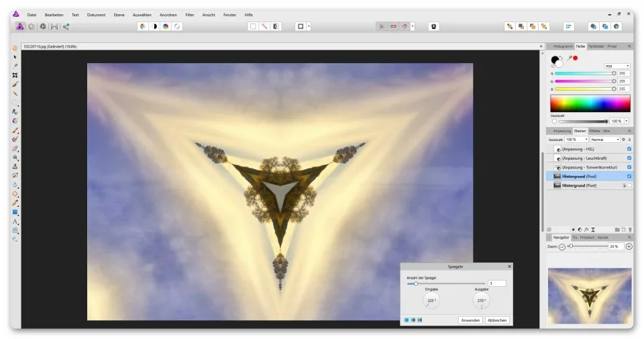Switch to the Liquify Persona icon
Viewport: 644px width, 339px height.
[x=32, y=26]
